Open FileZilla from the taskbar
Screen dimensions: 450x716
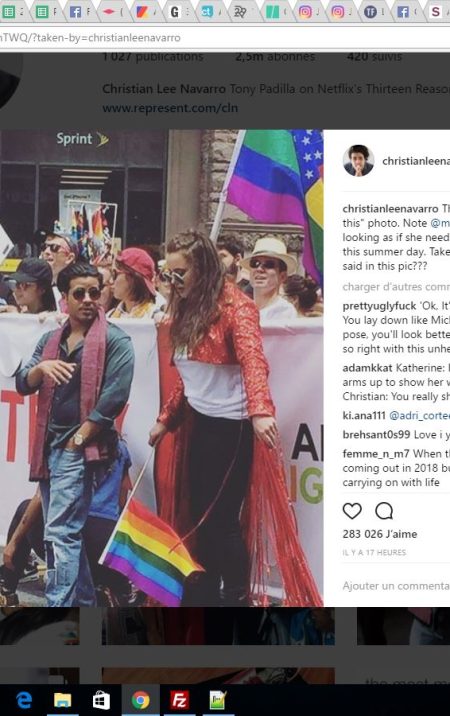tap(180, 700)
